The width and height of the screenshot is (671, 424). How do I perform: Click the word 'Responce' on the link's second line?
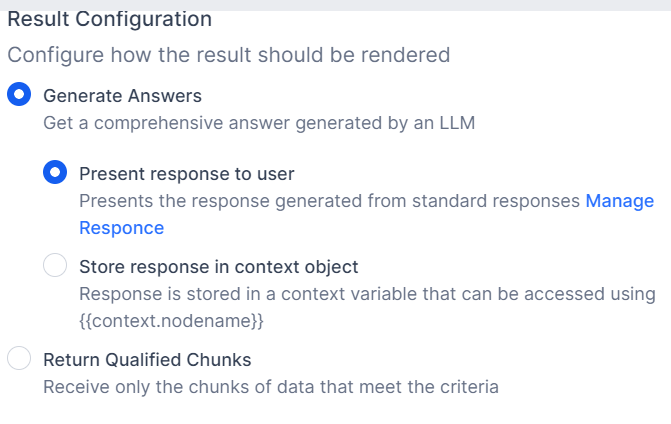[x=121, y=228]
